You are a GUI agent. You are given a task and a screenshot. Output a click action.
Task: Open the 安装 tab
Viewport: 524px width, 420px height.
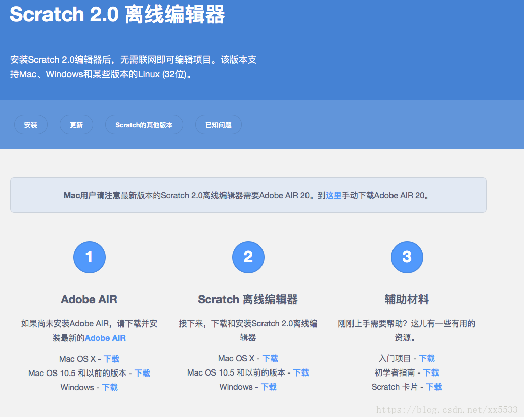tap(31, 125)
